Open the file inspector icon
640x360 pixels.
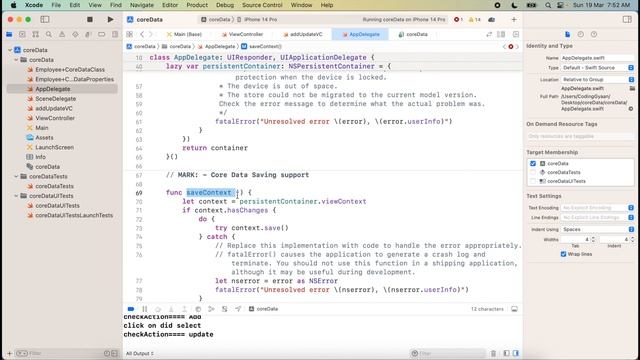(x=567, y=34)
